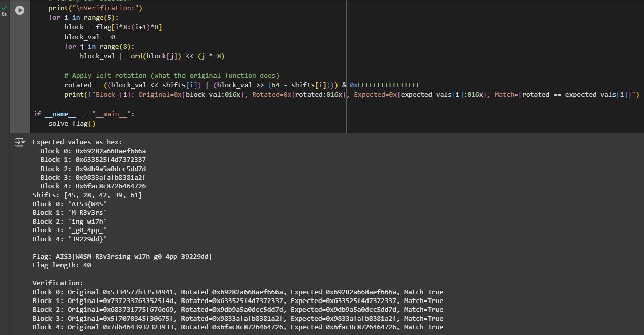This screenshot has height=335, width=644.
Task: Click the green checkmark execution status icon
Action: tap(5, 7)
